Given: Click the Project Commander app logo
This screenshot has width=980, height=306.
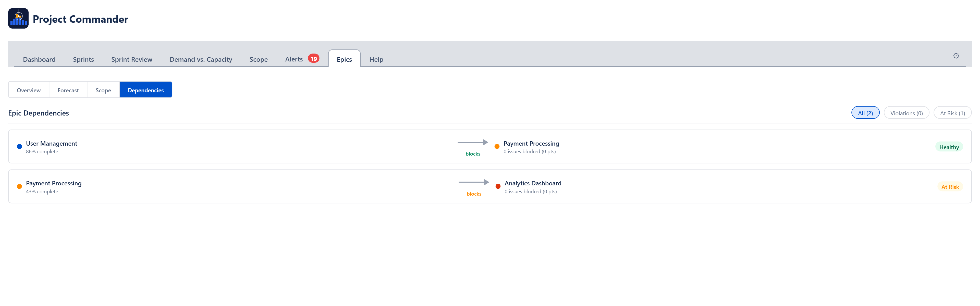Looking at the screenshot, I should pyautogui.click(x=18, y=18).
